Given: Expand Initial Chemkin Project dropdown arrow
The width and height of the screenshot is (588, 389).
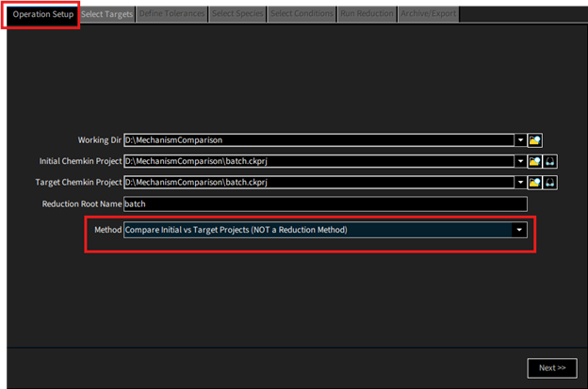Looking at the screenshot, I should [520, 161].
